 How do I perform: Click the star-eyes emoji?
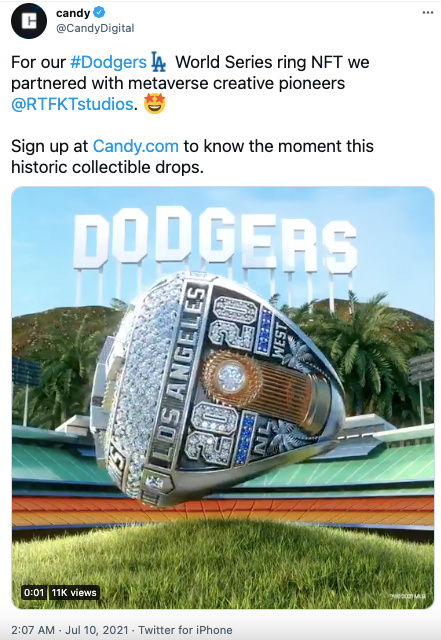(155, 103)
